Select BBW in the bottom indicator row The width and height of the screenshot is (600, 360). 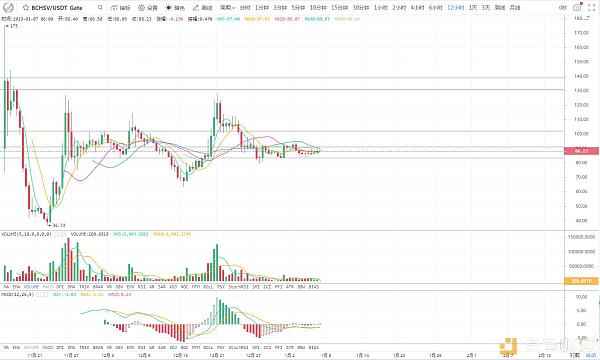point(302,348)
